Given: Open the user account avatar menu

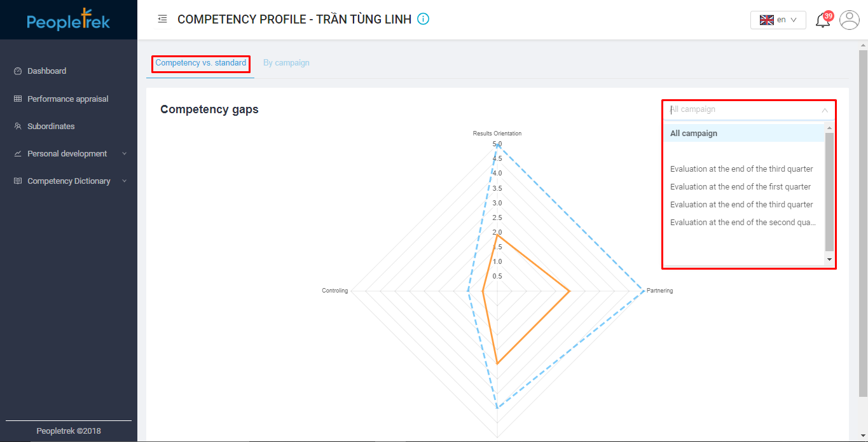Looking at the screenshot, I should pos(849,20).
